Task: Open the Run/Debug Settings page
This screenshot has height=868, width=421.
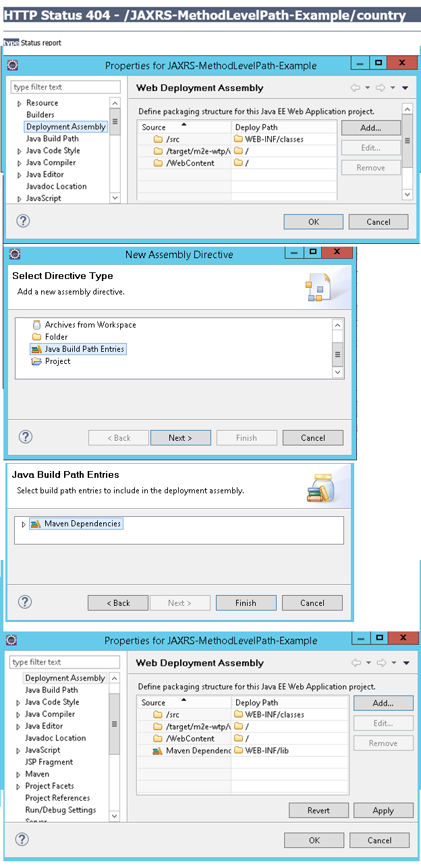Action: (60, 810)
